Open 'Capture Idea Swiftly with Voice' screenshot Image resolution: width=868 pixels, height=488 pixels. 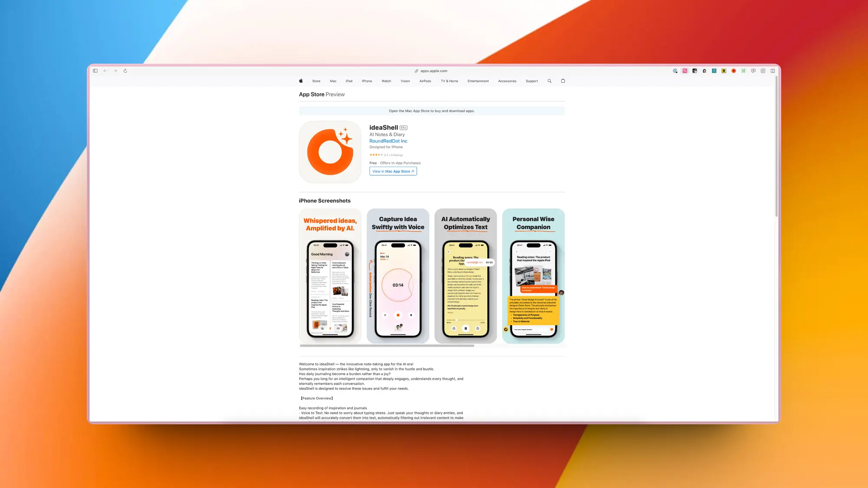[x=398, y=276]
